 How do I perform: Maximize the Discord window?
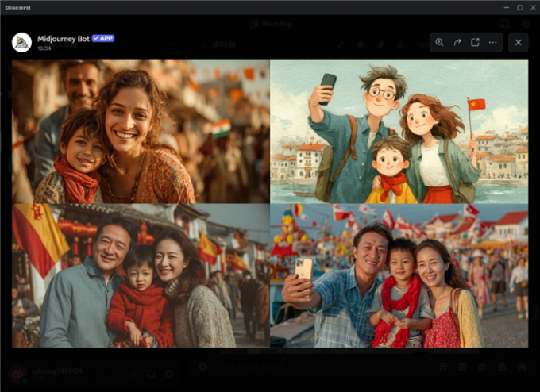tap(519, 7)
